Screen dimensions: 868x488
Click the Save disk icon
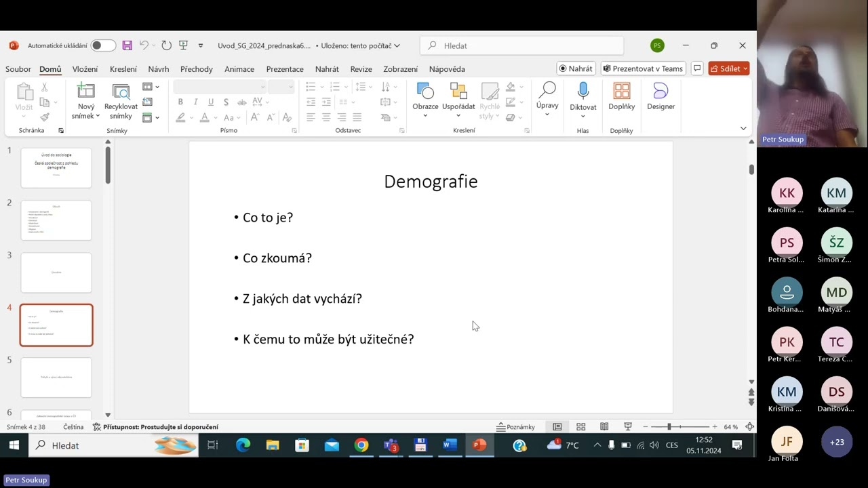[127, 45]
